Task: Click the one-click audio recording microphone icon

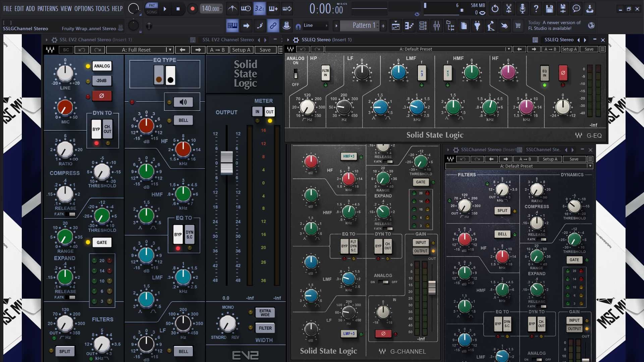Action: [x=522, y=9]
